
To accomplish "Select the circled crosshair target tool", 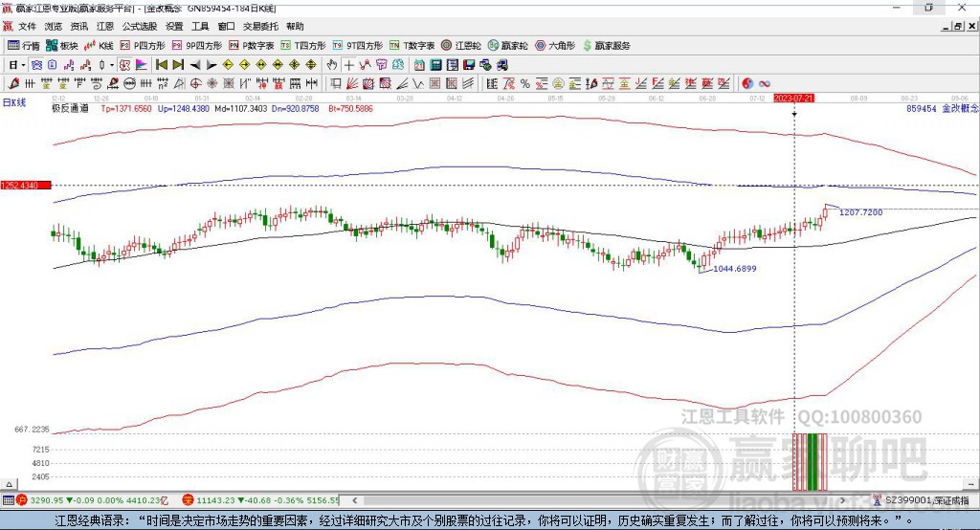I will pos(195,83).
